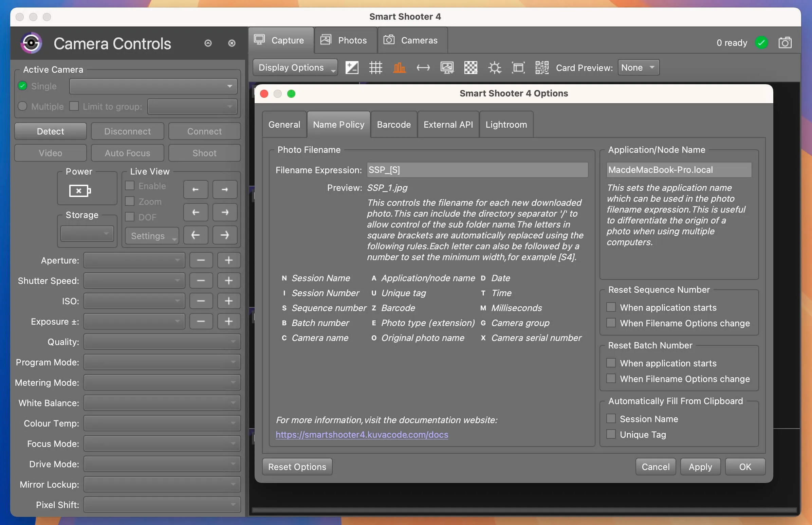Viewport: 812px width, 525px height.
Task: Toggle Live View Zoom checkbox
Action: (x=129, y=201)
